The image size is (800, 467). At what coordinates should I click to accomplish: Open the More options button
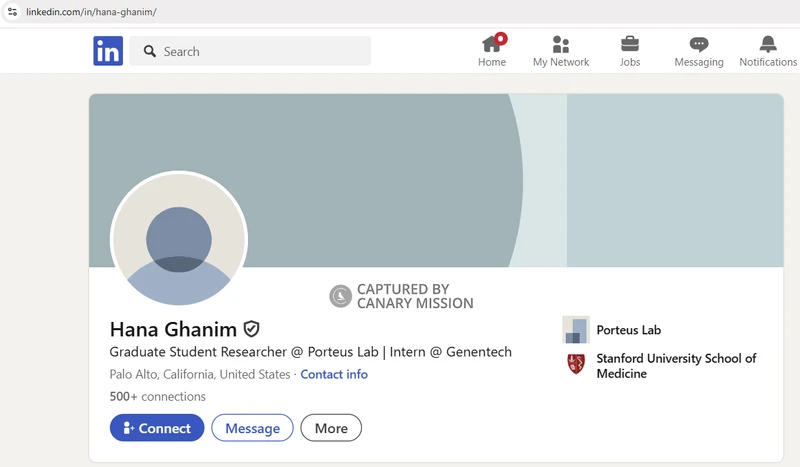(x=331, y=428)
